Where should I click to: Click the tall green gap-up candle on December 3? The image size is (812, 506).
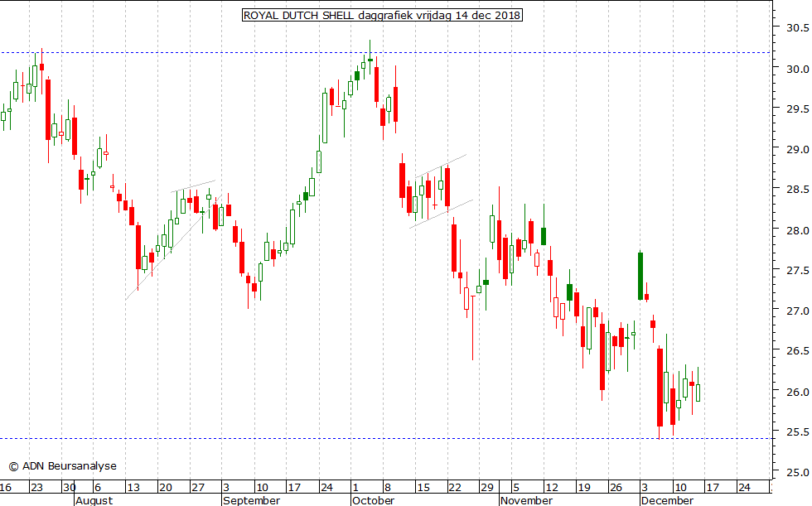click(640, 276)
